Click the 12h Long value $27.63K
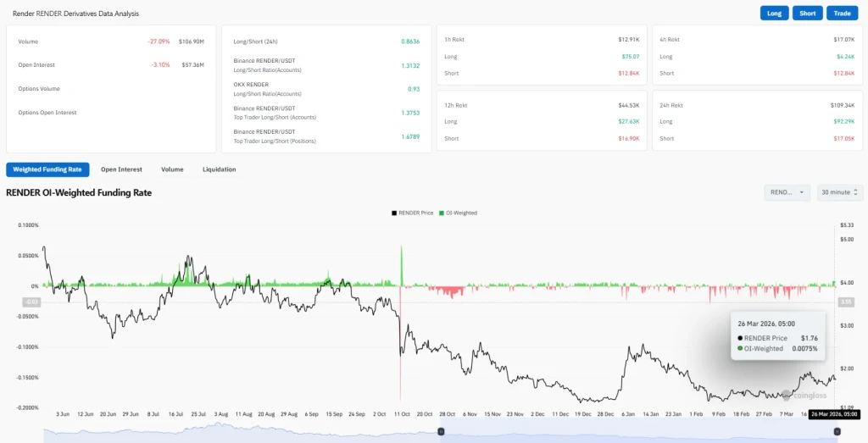This screenshot has height=443, width=868. coord(629,121)
